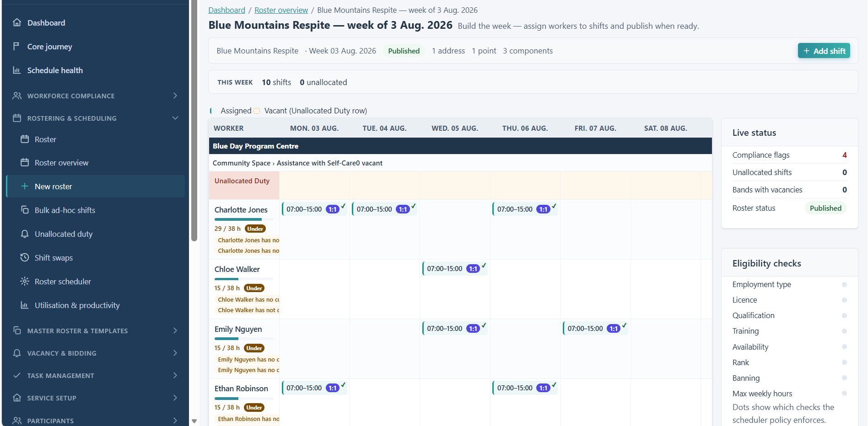
Task: Click the Roster overview calendar icon
Action: (25, 162)
